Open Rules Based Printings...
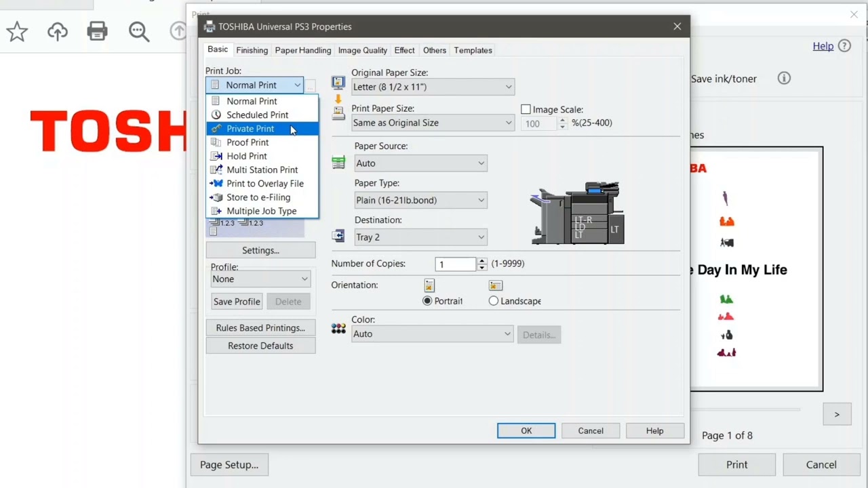The image size is (868, 488). click(x=260, y=328)
